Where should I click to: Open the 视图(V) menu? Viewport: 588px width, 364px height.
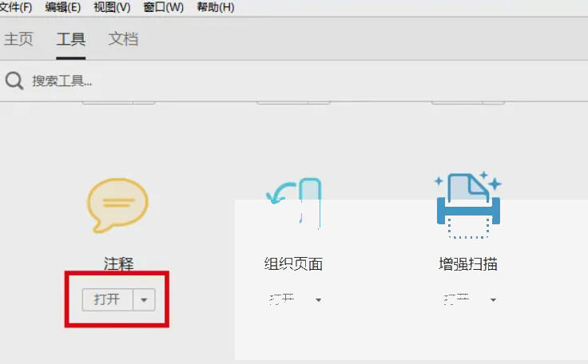click(x=112, y=7)
